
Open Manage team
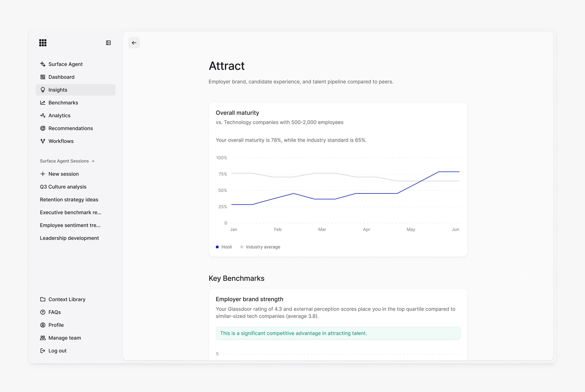76,338
